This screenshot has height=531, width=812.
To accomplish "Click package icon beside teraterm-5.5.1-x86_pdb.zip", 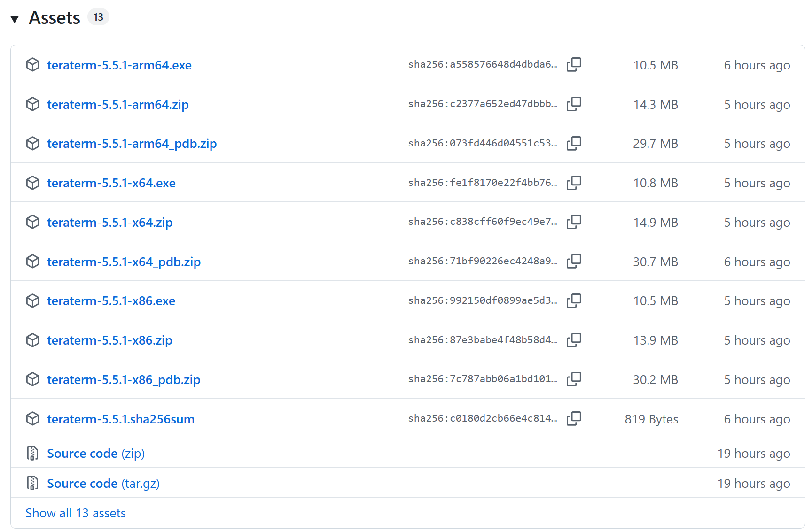I will click(32, 379).
